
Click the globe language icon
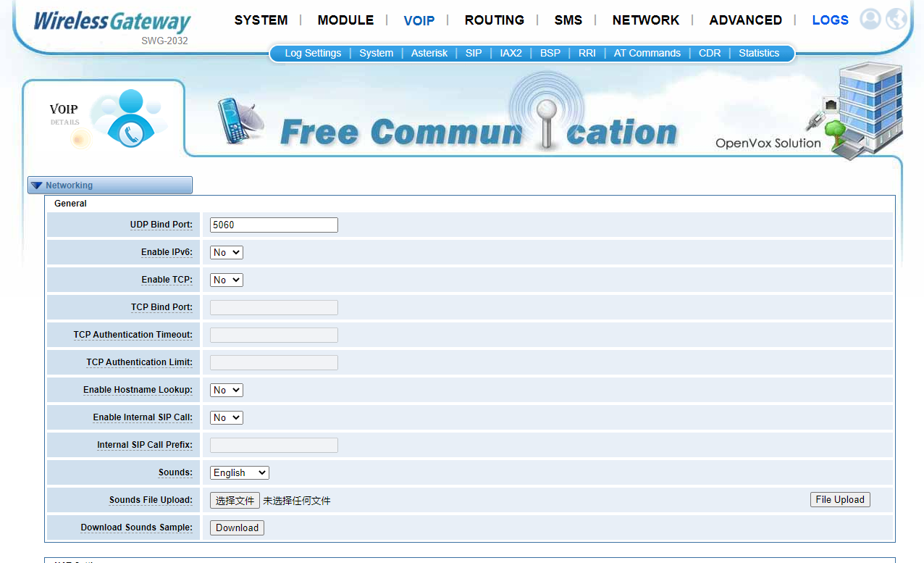tap(896, 19)
